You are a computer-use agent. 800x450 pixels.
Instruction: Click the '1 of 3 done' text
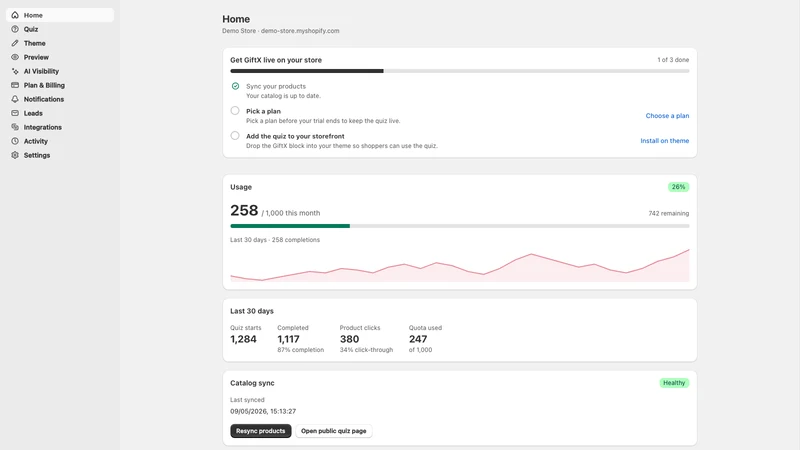(673, 60)
